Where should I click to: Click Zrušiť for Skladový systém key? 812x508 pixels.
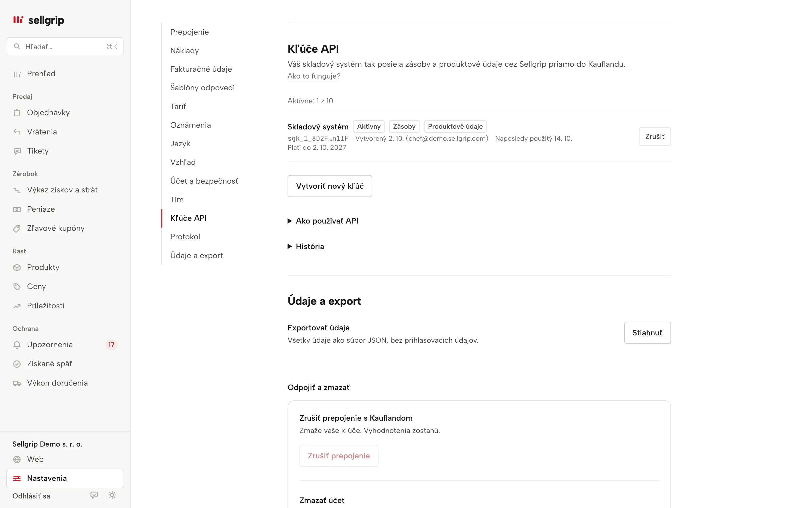[x=654, y=136]
